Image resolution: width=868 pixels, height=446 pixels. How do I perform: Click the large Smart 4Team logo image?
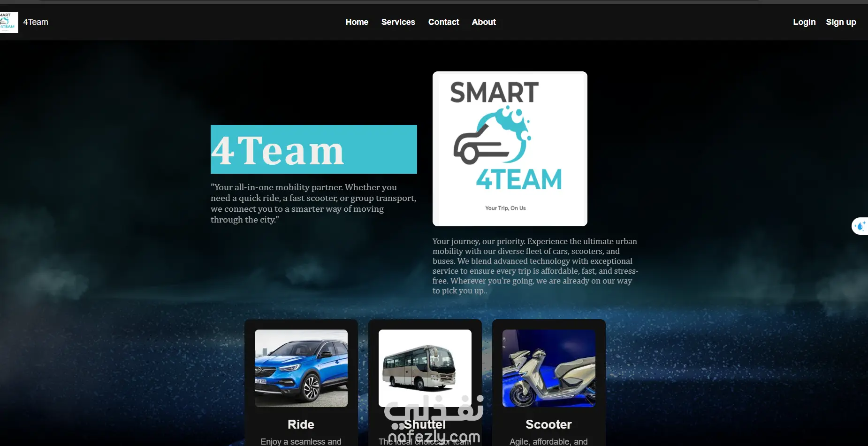(510, 149)
